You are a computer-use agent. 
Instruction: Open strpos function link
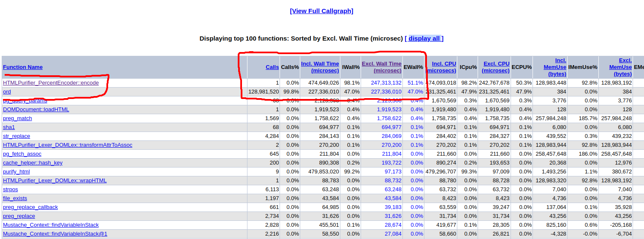11,190
